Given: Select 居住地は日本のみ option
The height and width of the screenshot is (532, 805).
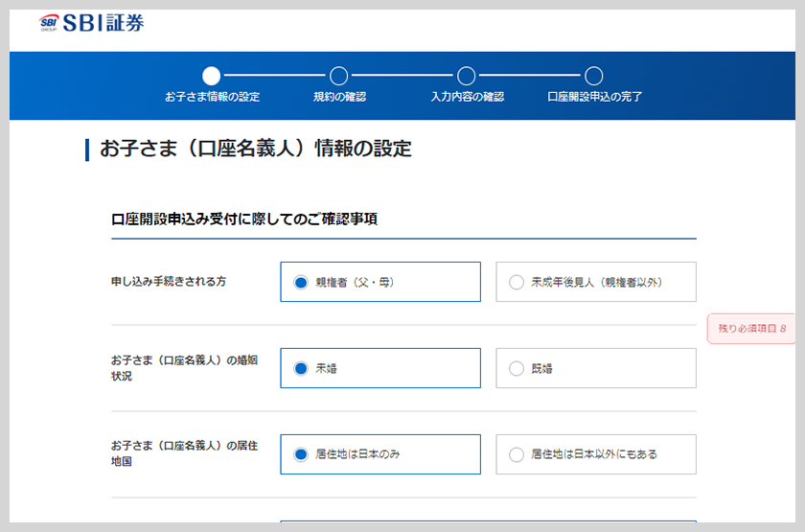Looking at the screenshot, I should [x=380, y=454].
